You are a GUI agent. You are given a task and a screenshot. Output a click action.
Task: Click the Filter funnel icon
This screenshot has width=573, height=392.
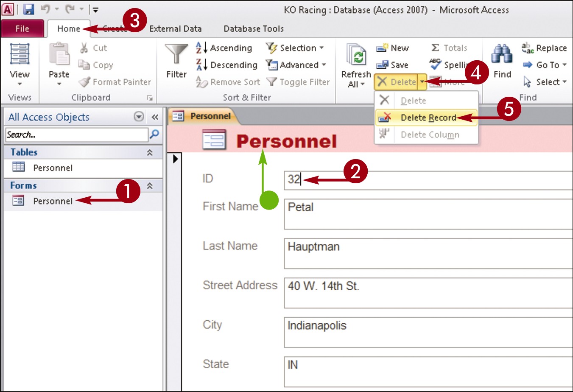(176, 54)
